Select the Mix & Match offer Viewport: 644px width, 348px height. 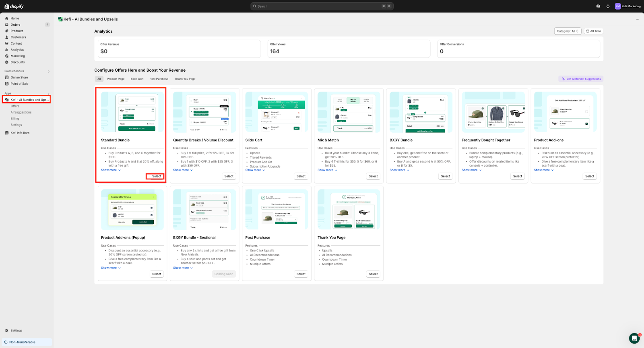coord(373,176)
